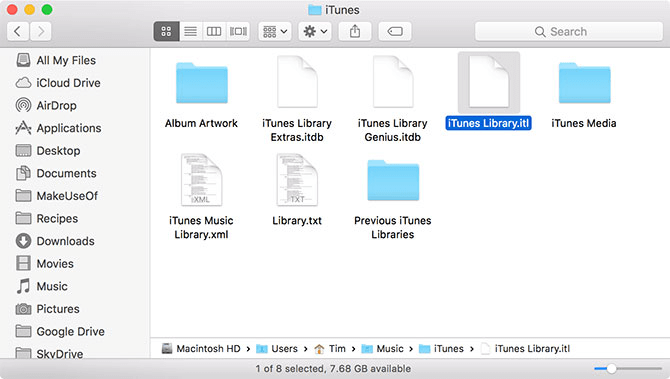Open the Action gear menu
This screenshot has height=379, width=670.
[315, 32]
